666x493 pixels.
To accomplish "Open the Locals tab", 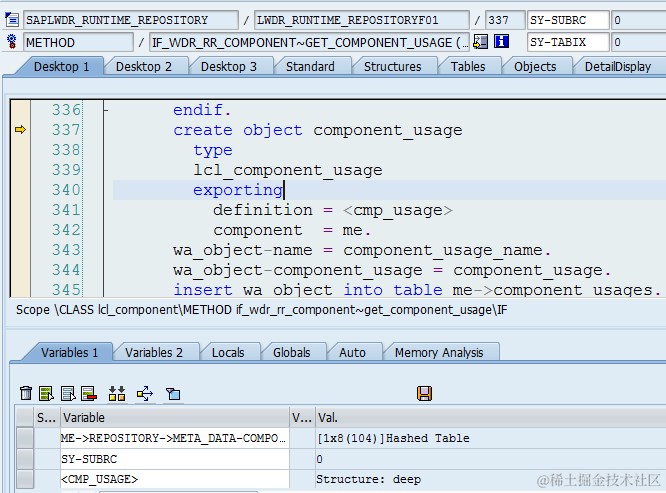I will click(x=228, y=352).
